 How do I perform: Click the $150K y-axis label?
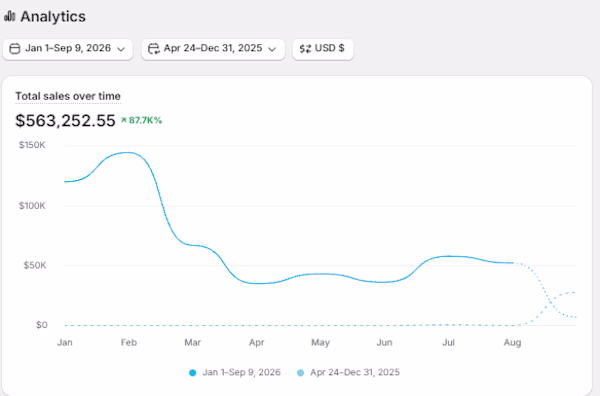point(32,145)
